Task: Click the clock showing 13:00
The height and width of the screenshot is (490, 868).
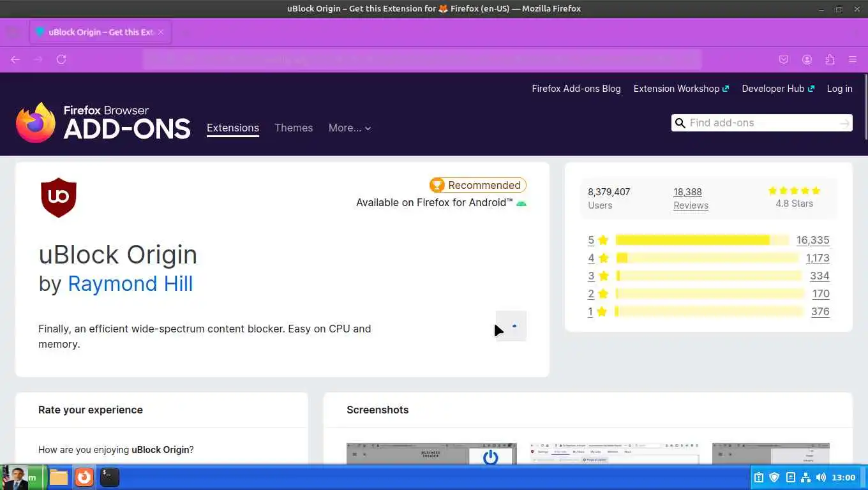Action: coord(844,477)
